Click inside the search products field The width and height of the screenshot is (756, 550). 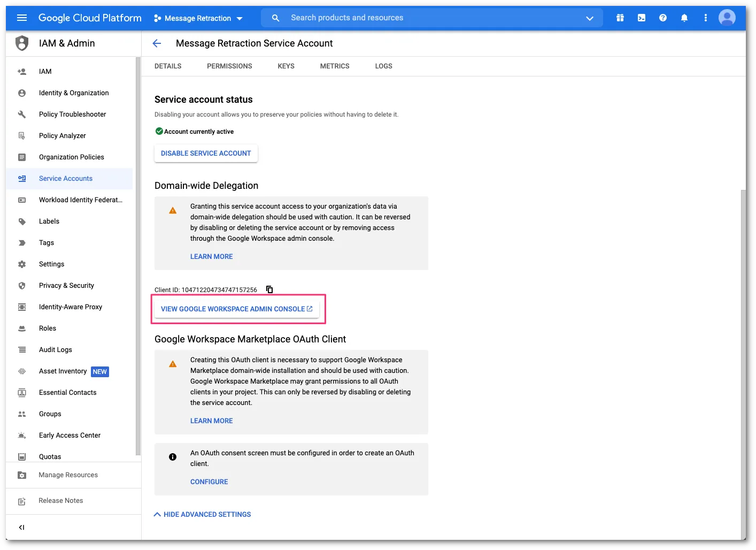(374, 18)
